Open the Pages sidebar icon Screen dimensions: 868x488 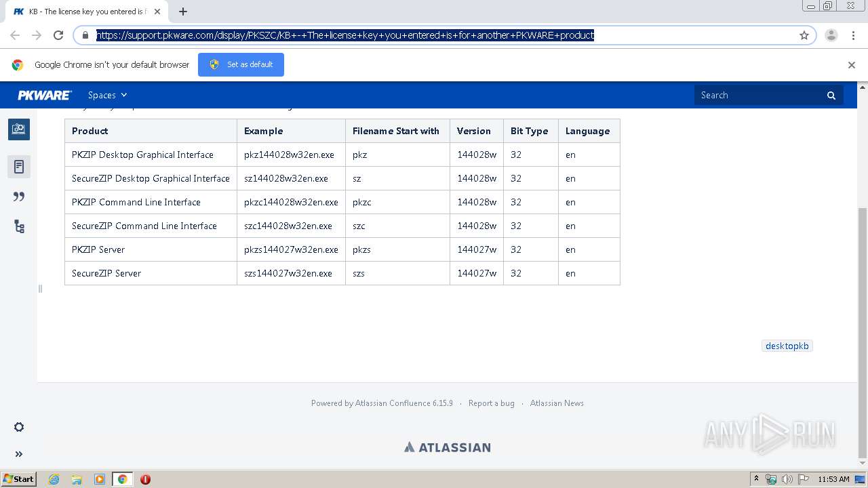point(19,167)
